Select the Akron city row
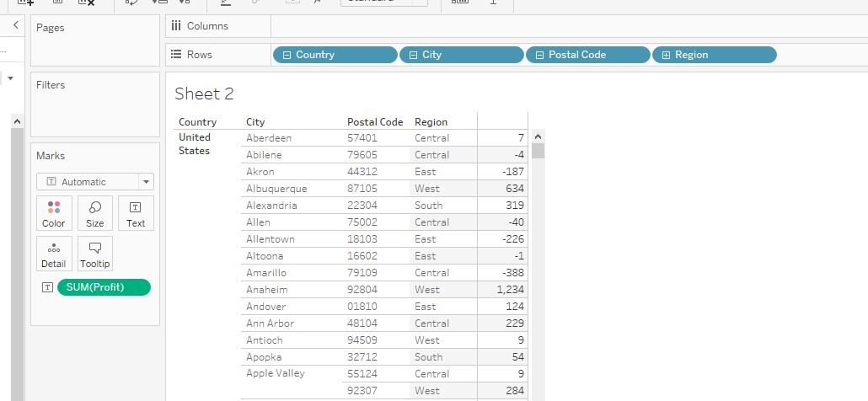This screenshot has width=868, height=401. pyautogui.click(x=260, y=172)
